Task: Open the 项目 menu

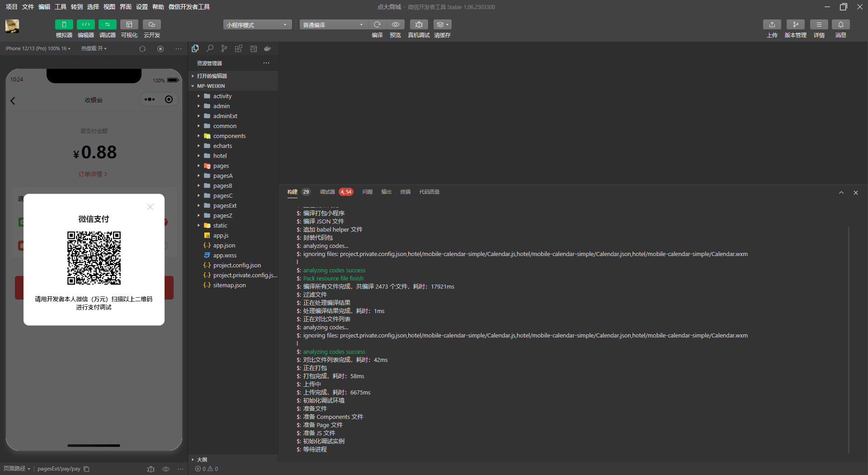Action: coord(11,7)
